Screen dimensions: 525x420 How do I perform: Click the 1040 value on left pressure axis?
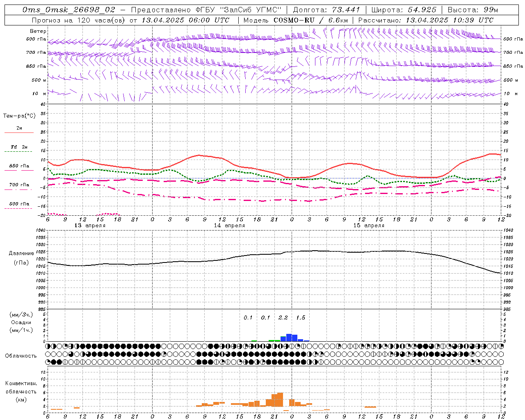click(41, 230)
